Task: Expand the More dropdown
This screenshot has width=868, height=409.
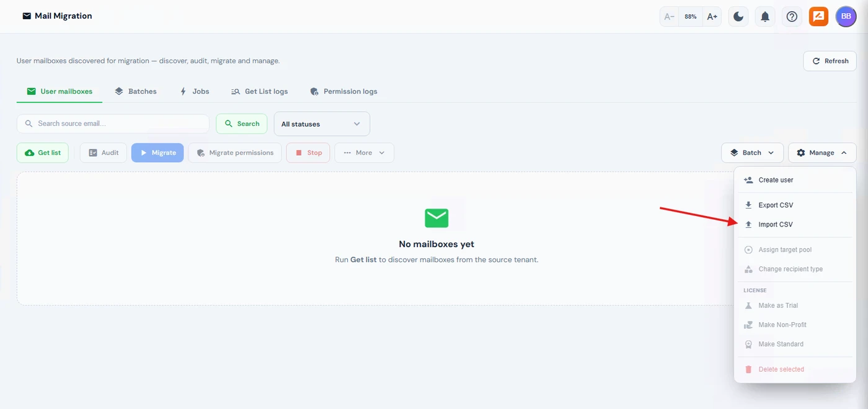Action: point(365,153)
